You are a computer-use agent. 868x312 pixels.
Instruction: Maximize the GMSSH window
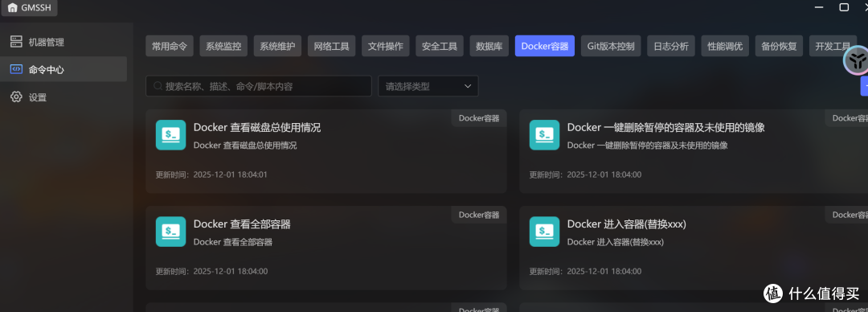[844, 7]
